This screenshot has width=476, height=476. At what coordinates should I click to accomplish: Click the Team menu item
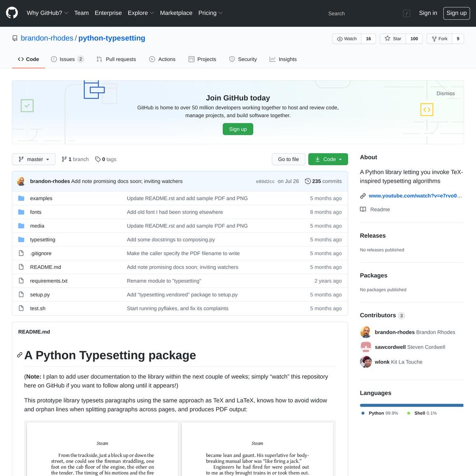pos(81,13)
